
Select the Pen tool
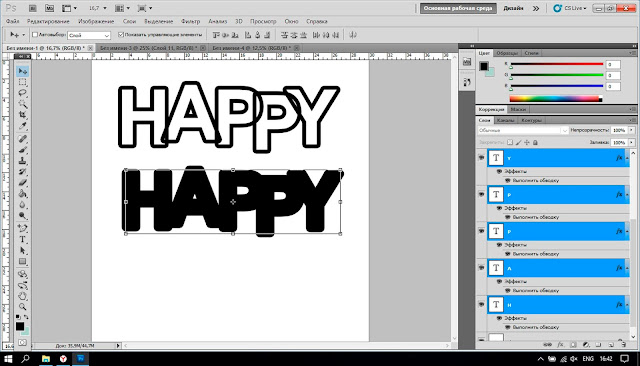point(22,228)
